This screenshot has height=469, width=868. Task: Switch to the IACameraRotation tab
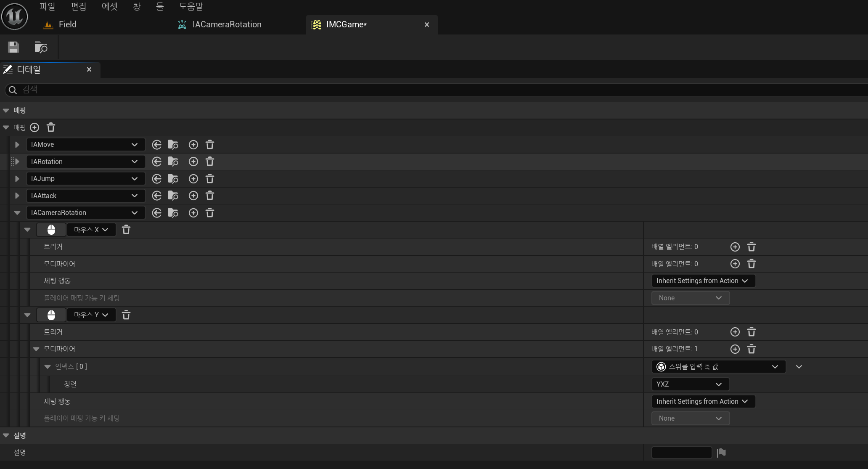click(227, 24)
